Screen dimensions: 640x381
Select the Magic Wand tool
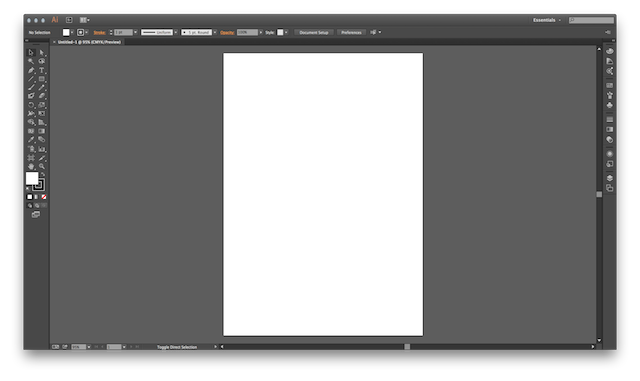click(31, 61)
